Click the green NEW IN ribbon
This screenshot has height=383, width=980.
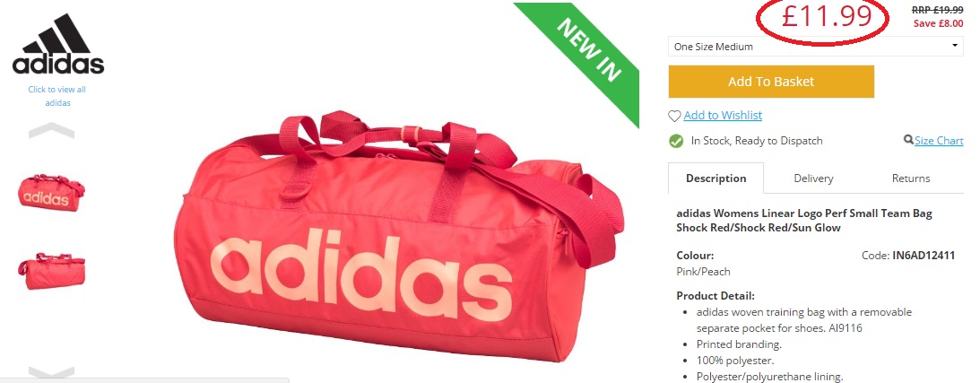[581, 57]
